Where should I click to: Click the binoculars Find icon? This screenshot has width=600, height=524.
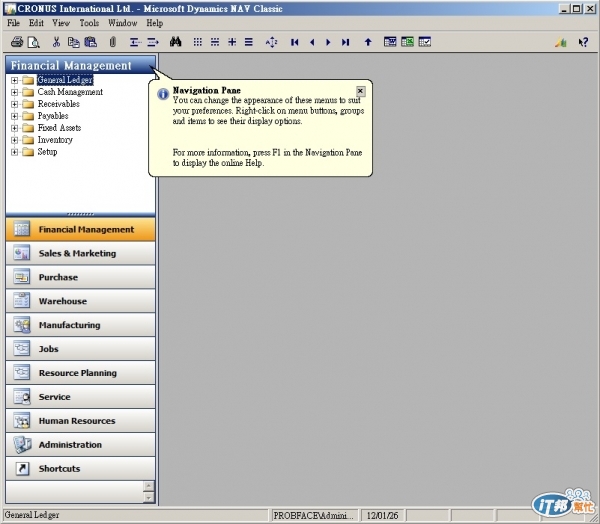(175, 42)
